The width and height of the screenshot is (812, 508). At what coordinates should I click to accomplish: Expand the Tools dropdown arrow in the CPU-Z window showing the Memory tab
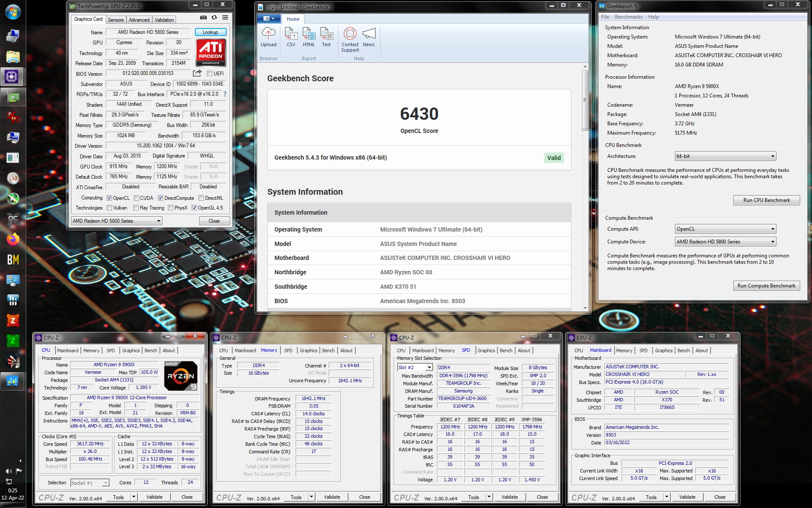[311, 497]
